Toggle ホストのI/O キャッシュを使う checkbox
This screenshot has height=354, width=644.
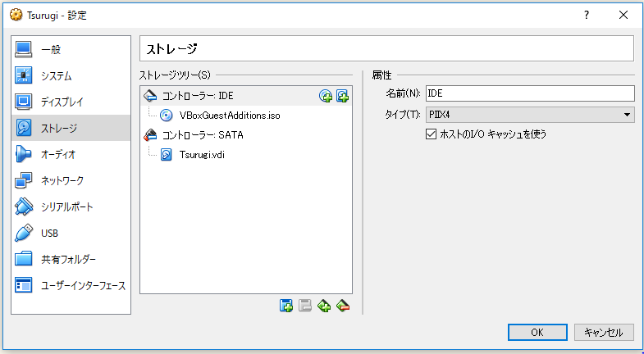[431, 134]
